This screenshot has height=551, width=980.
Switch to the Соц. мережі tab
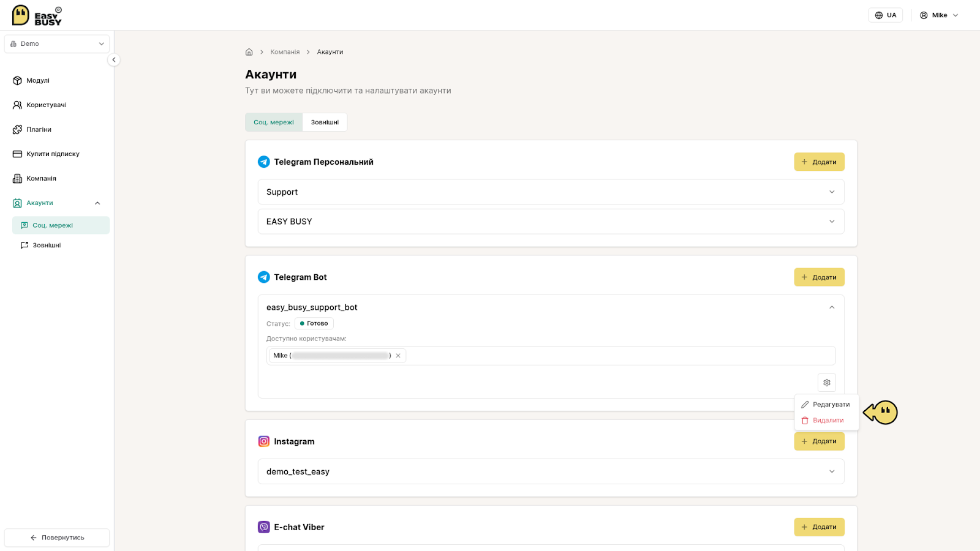[274, 122]
